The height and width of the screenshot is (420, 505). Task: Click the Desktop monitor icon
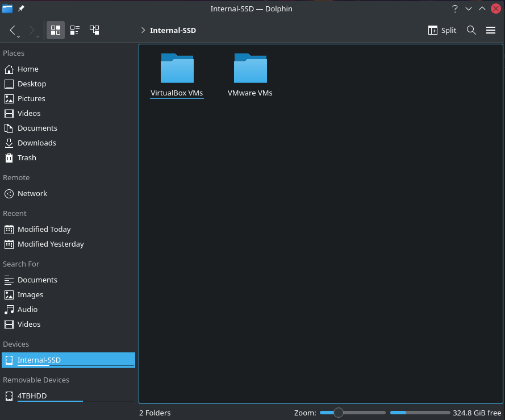[9, 84]
